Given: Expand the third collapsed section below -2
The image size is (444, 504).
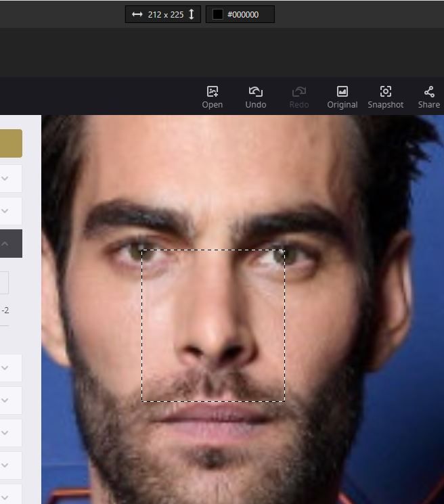Looking at the screenshot, I should (x=5, y=433).
